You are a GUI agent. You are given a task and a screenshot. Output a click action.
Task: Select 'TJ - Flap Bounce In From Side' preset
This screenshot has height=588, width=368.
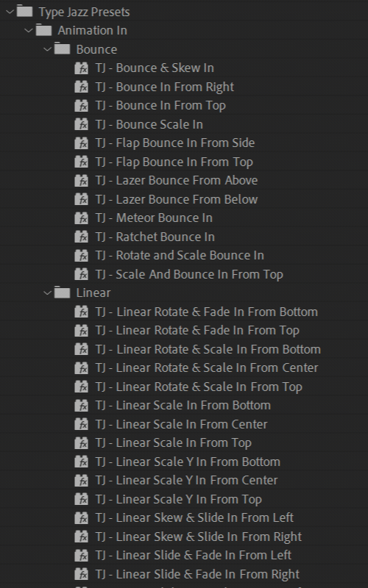click(x=175, y=143)
